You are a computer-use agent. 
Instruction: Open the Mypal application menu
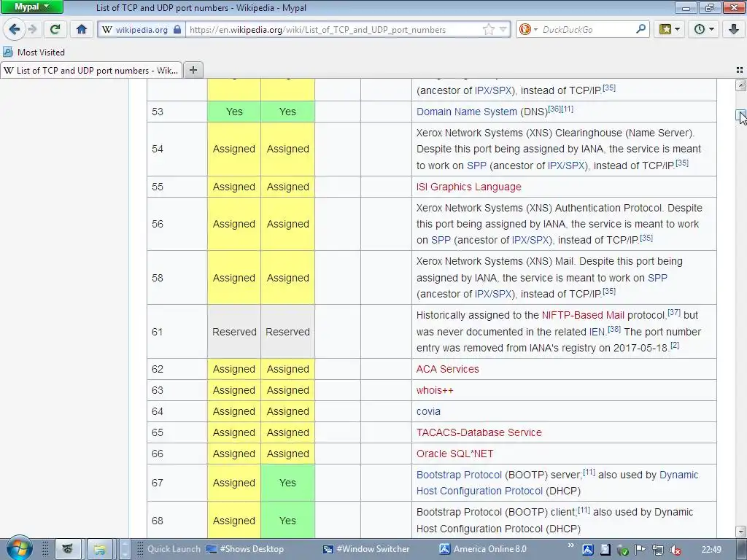coord(31,7)
